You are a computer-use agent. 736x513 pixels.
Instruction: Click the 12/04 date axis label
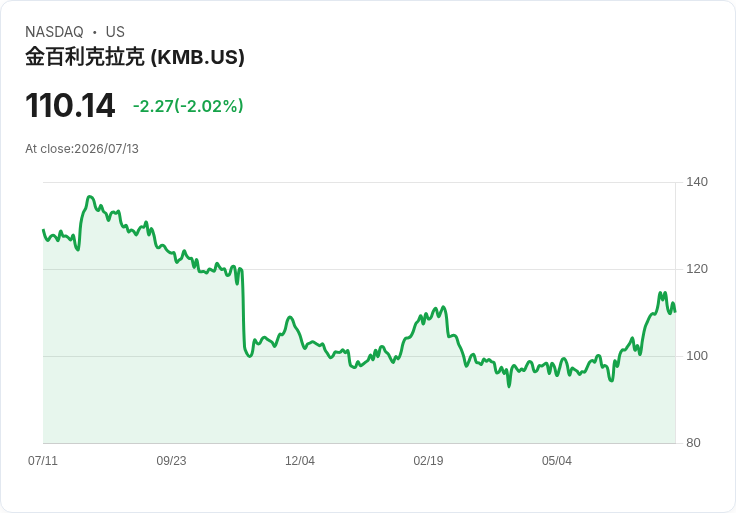pos(299,460)
